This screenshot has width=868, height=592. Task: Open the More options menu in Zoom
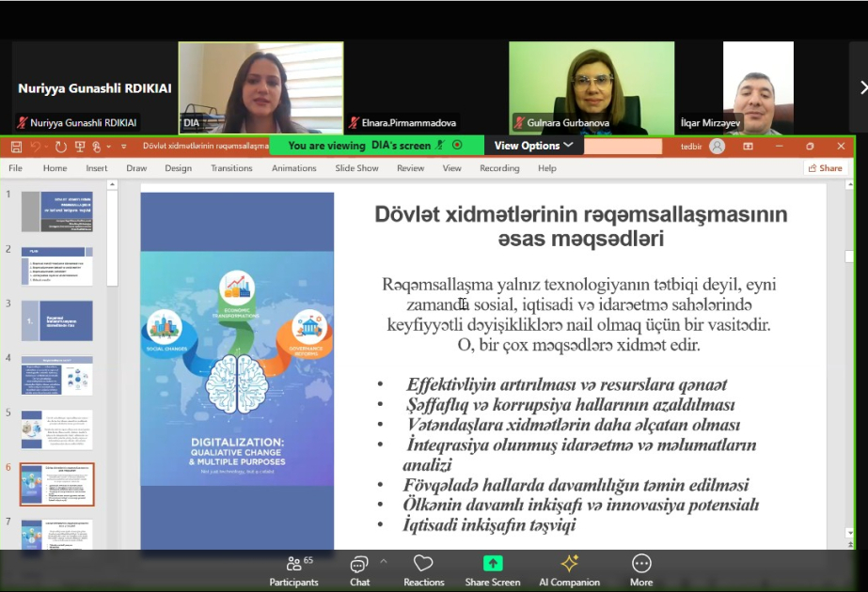pyautogui.click(x=641, y=571)
